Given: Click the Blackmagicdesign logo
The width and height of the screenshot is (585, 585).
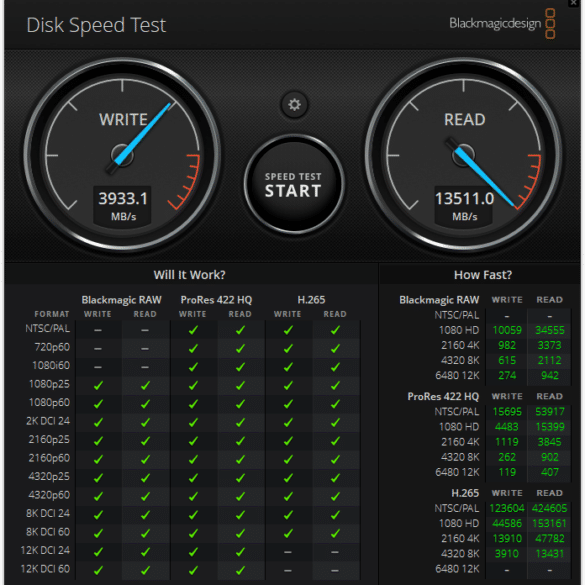Looking at the screenshot, I should [502, 24].
